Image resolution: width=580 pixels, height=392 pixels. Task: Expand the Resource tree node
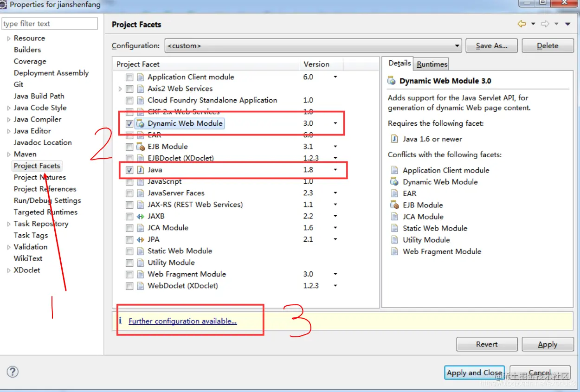click(9, 39)
